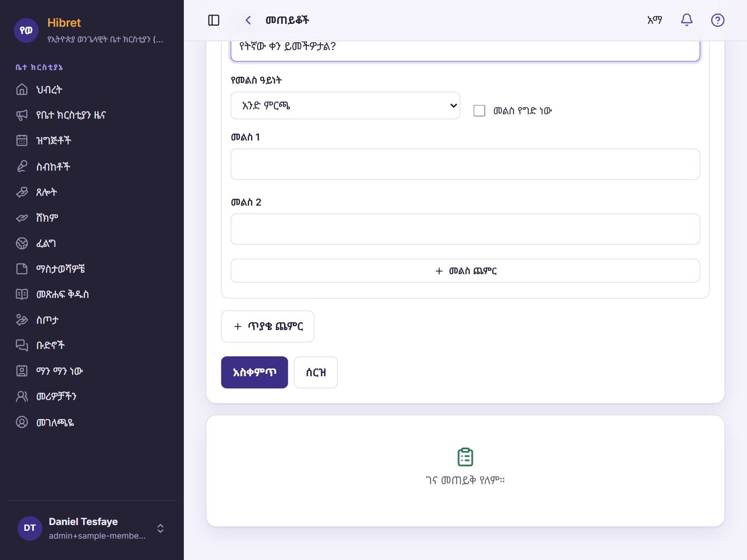Click open book icon for መጽሐፍ ቅዱስ
Screen dimensions: 747x560
(22, 294)
